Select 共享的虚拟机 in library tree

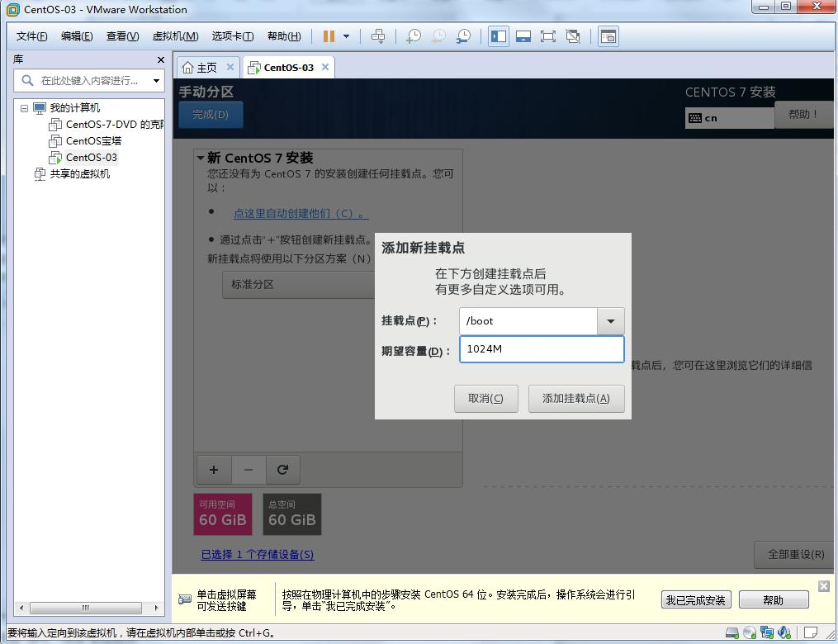[x=72, y=174]
